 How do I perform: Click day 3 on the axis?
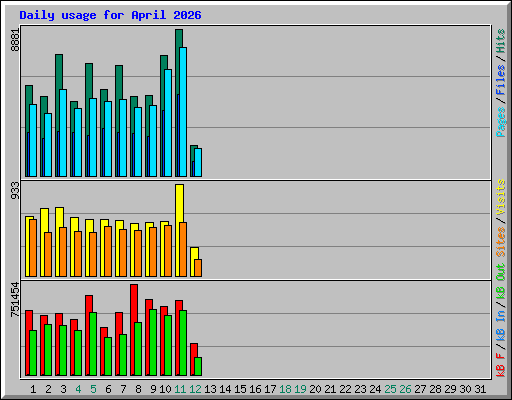63,389
